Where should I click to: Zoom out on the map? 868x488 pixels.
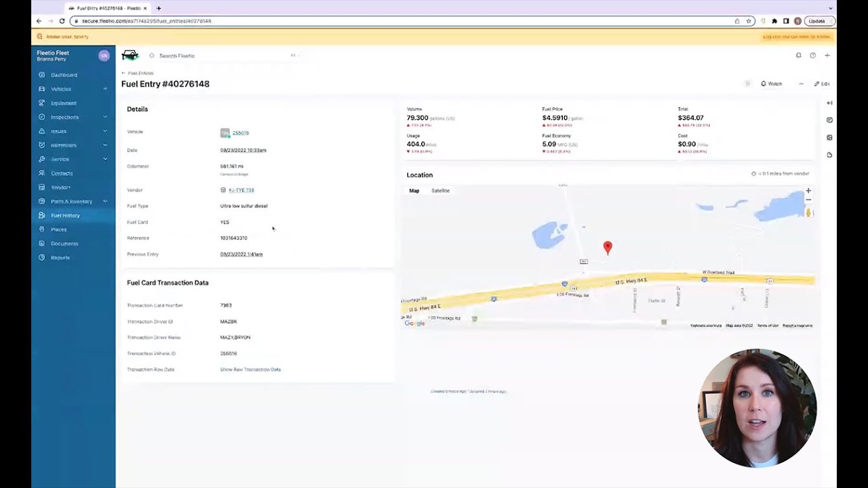(808, 200)
